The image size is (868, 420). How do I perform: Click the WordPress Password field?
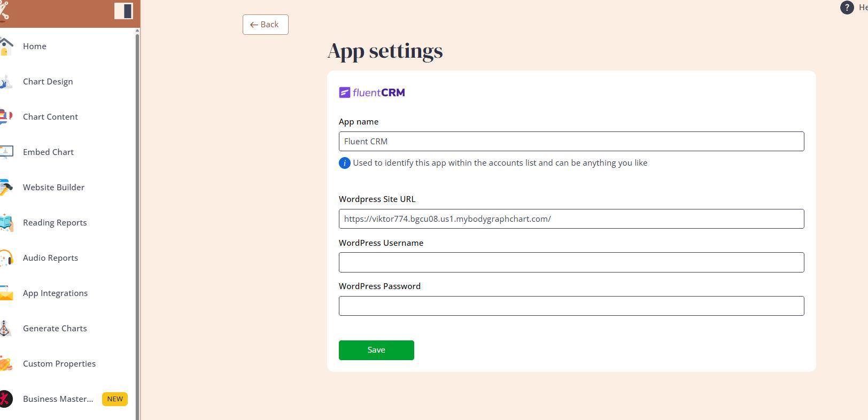571,306
